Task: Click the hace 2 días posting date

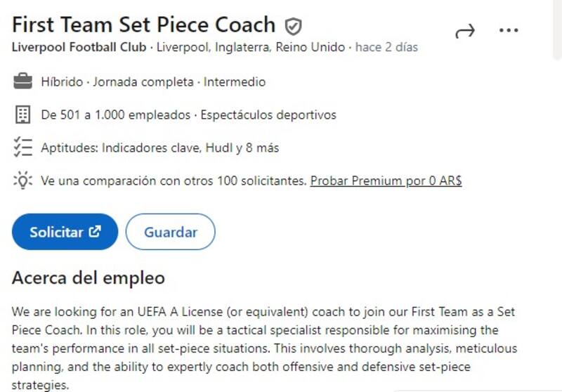Action: tap(386, 48)
